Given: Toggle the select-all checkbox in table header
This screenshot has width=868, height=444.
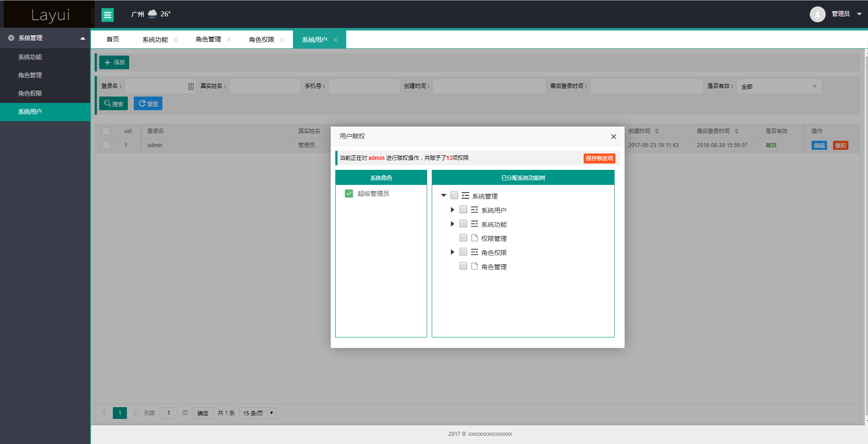Looking at the screenshot, I should click(x=106, y=131).
